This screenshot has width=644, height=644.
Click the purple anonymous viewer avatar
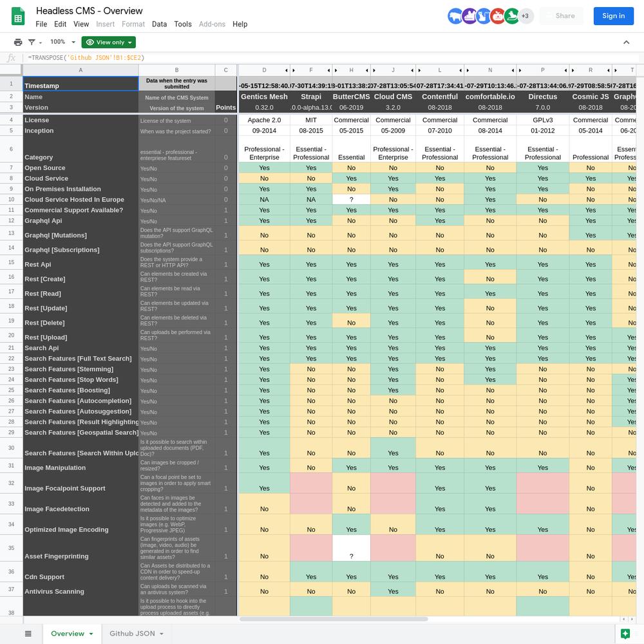coord(469,16)
